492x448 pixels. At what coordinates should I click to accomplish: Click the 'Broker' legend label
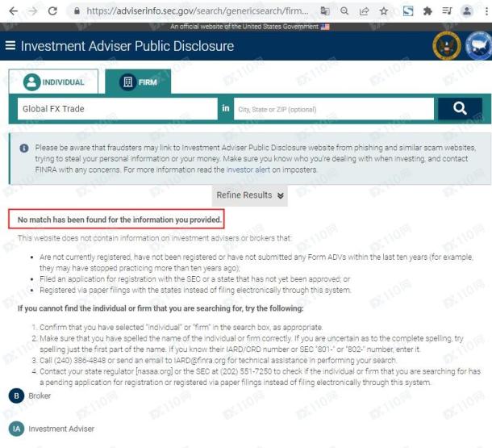tap(40, 396)
